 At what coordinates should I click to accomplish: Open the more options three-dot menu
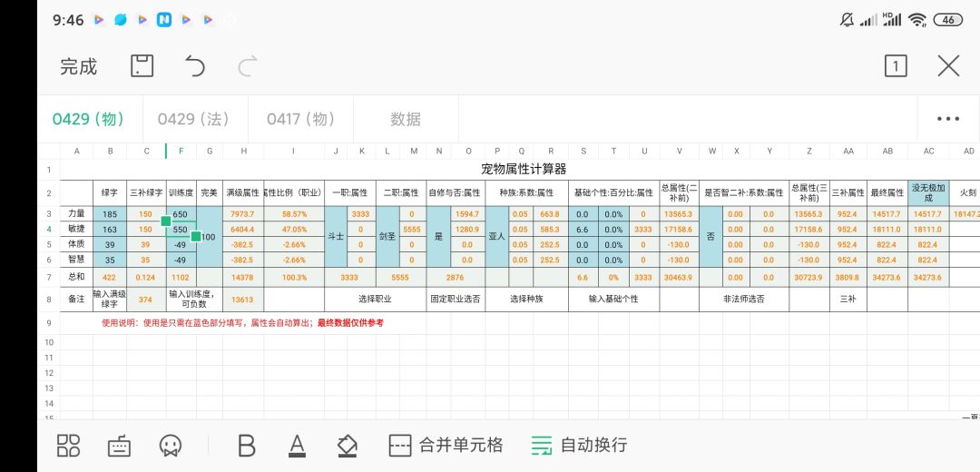(948, 119)
